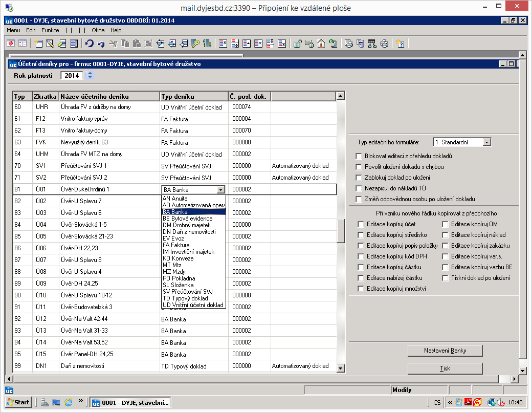The height and width of the screenshot is (413, 532).
Task: Click the new record sparkle window icon
Action: (x=38, y=44)
